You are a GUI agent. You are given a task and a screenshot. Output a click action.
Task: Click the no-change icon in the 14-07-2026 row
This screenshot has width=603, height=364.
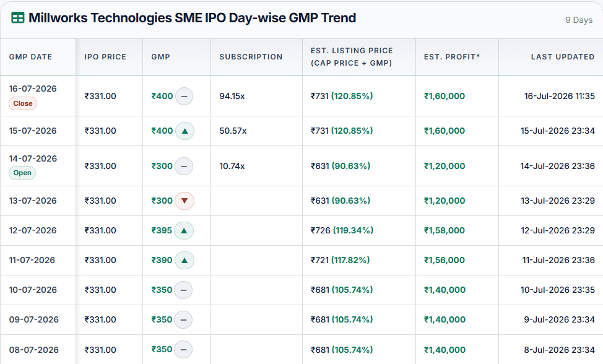pos(184,166)
